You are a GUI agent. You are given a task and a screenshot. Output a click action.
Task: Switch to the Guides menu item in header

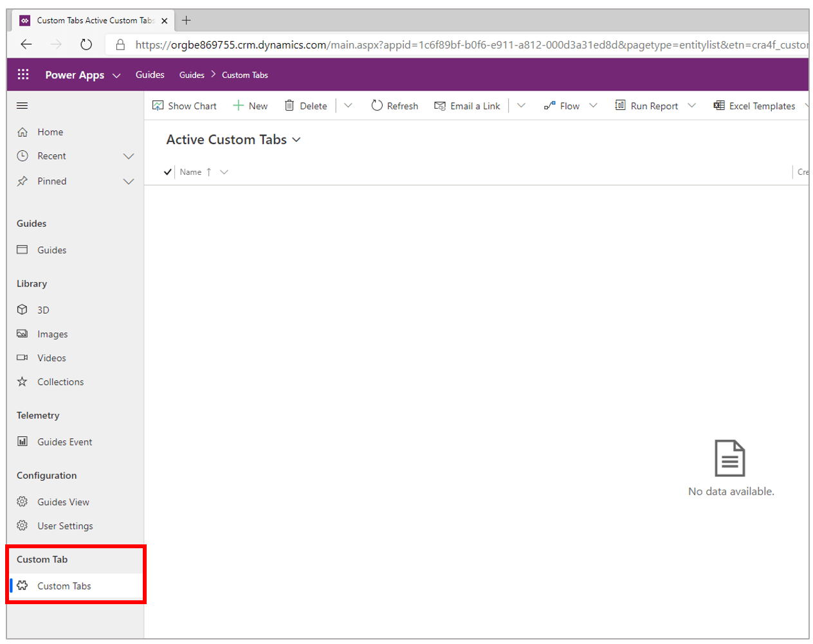pos(150,75)
